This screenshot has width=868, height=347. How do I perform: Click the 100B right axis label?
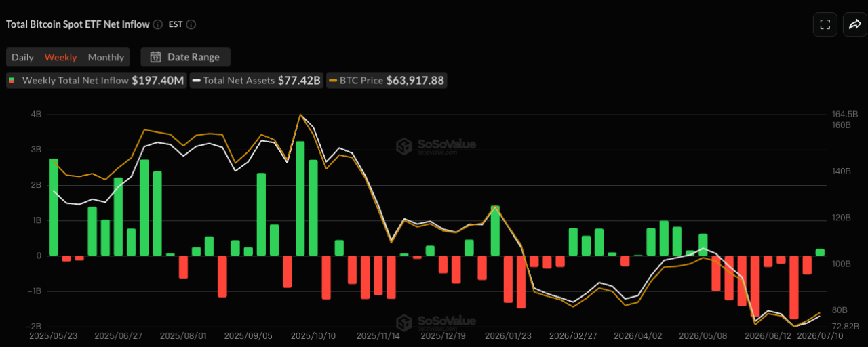tap(841, 264)
